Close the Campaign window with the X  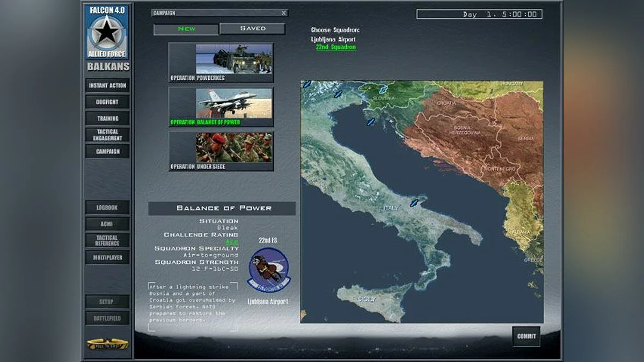pos(284,13)
